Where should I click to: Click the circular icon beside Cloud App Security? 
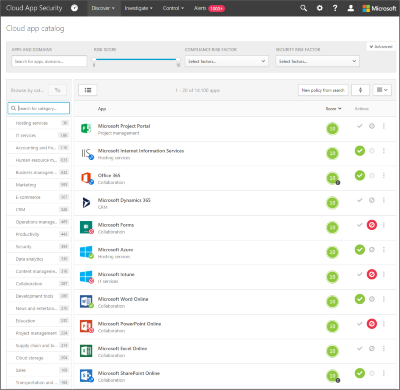[x=75, y=8]
